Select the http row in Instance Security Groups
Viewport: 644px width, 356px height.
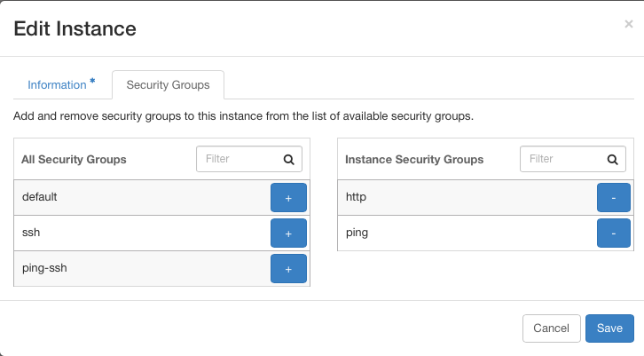(485, 198)
